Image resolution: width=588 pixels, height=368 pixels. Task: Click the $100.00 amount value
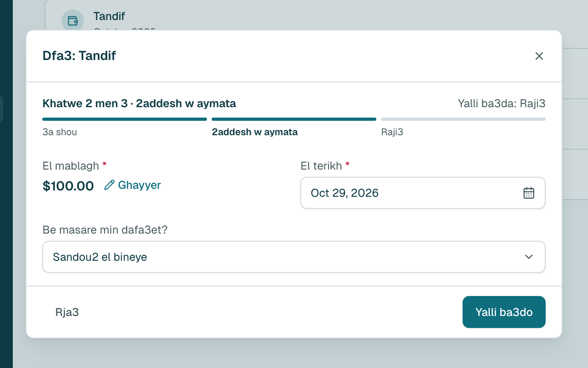[x=68, y=186]
